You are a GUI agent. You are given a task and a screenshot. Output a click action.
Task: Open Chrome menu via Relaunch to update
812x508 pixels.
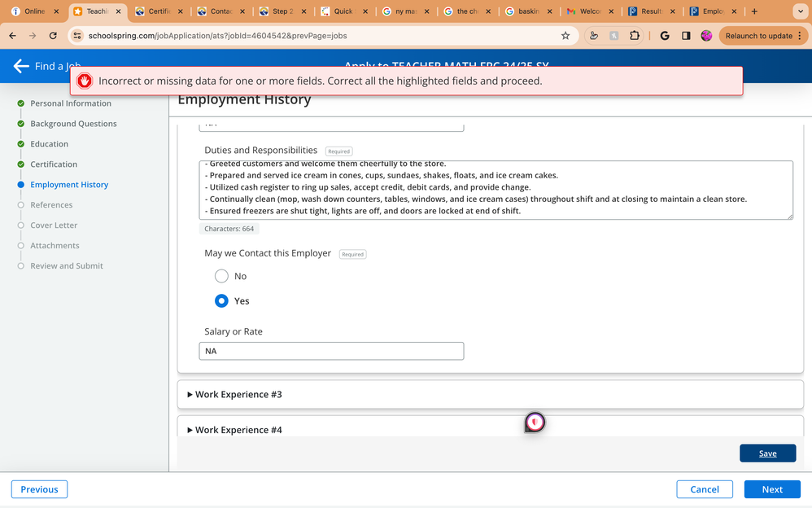(763, 36)
